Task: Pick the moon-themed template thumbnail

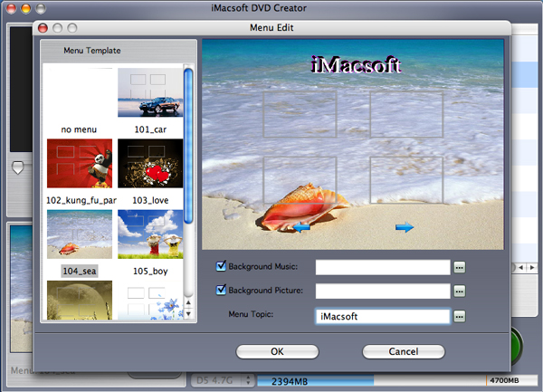Action: coord(80,300)
